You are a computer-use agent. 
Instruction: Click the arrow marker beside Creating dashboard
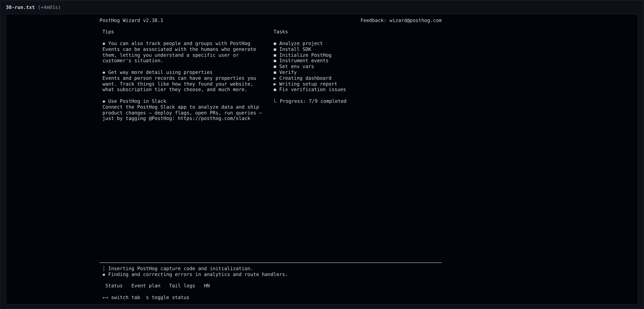click(x=275, y=78)
